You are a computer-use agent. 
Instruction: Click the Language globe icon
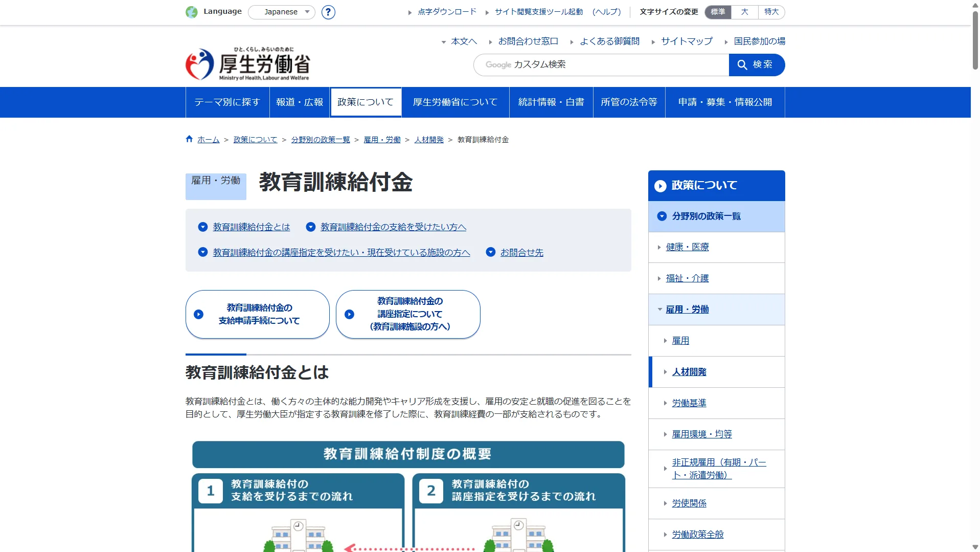192,12
